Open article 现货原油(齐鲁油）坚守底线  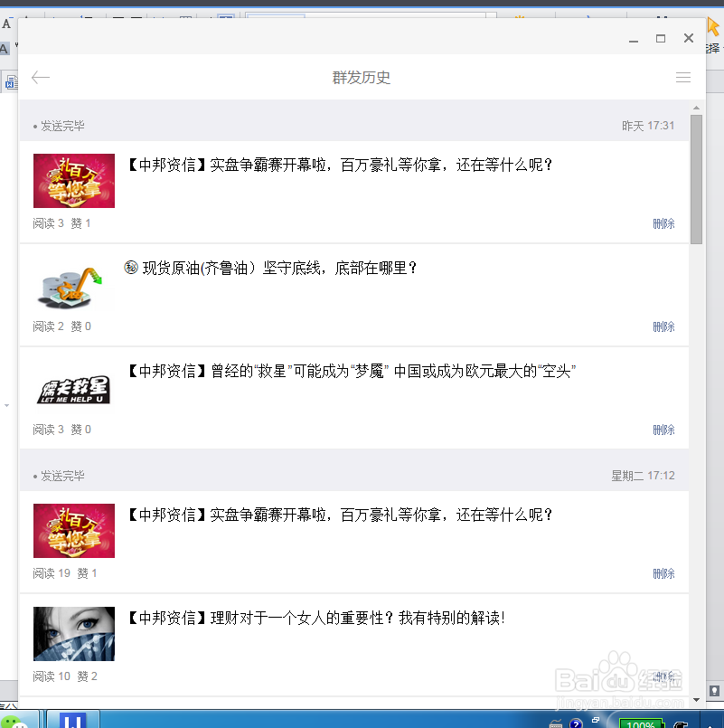pos(270,268)
